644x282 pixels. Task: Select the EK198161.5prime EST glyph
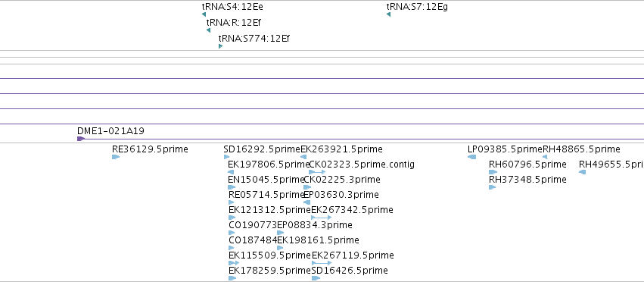click(x=280, y=248)
